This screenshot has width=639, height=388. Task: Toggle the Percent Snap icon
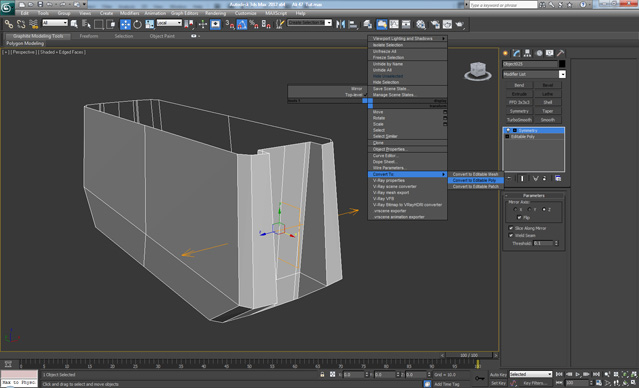click(x=253, y=24)
